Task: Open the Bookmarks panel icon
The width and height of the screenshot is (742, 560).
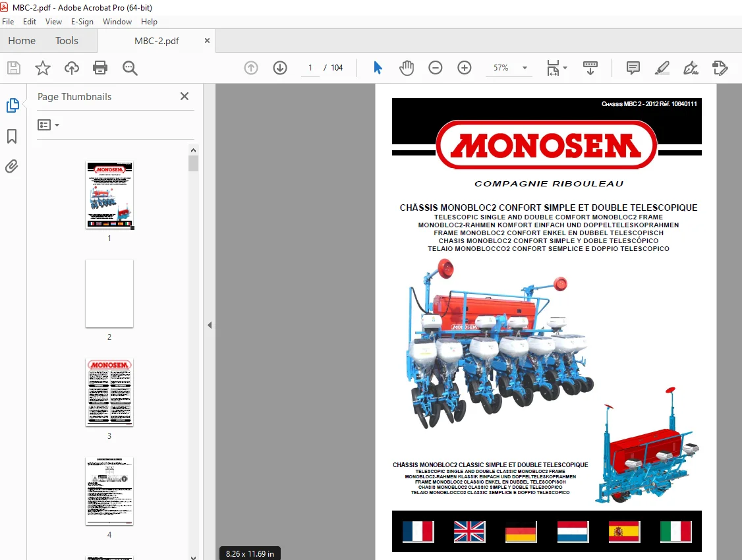Action: coord(12,136)
